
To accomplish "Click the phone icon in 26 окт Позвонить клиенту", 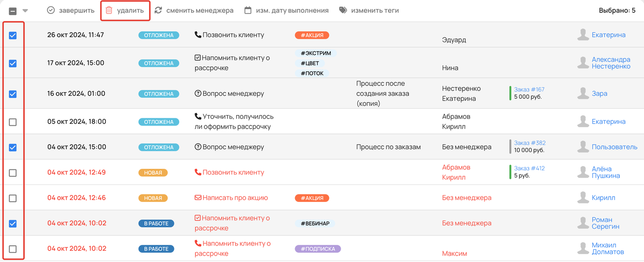I will tap(197, 35).
